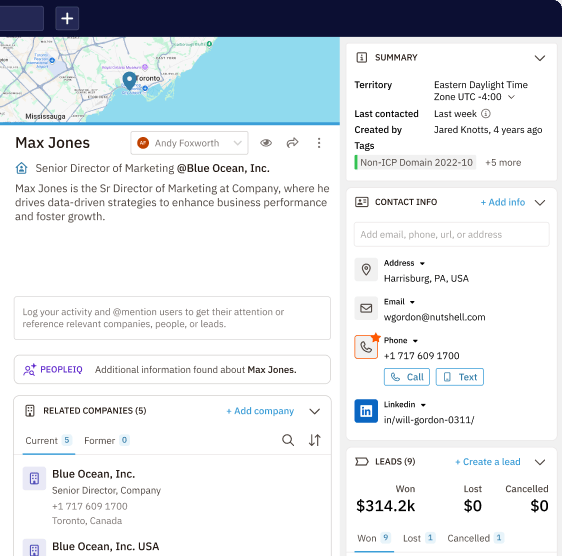Collapse the Leads section

click(540, 462)
